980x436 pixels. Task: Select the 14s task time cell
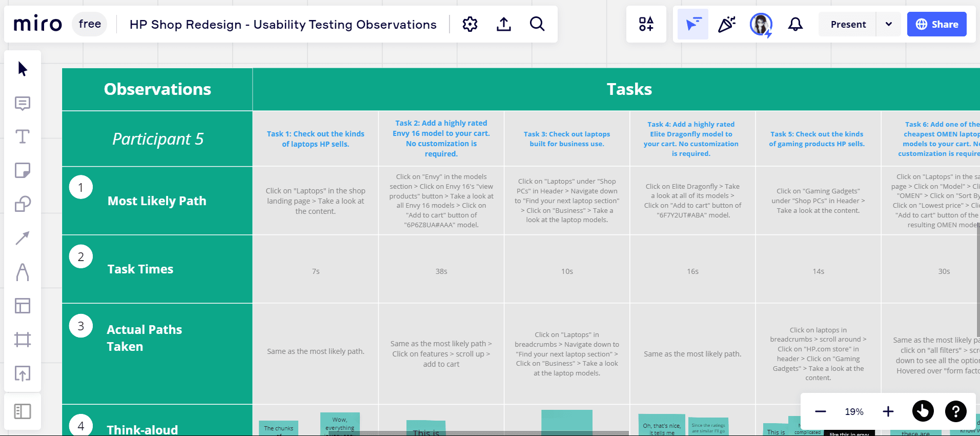pyautogui.click(x=818, y=269)
